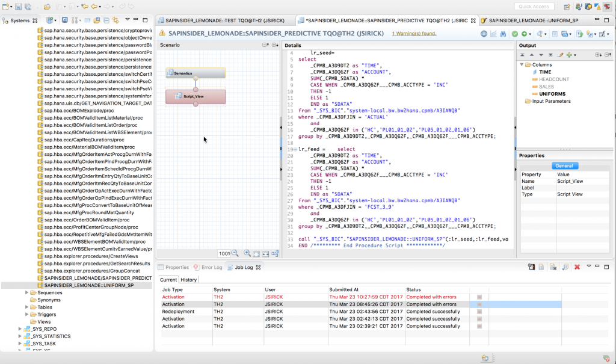Click the 10:27:59 Activation job row
The image size is (616, 364).
(x=361, y=297)
